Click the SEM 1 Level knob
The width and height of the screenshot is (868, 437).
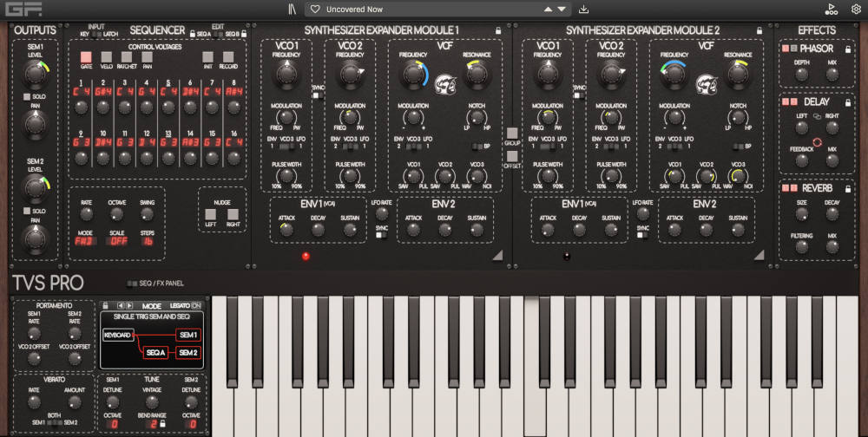tap(35, 71)
